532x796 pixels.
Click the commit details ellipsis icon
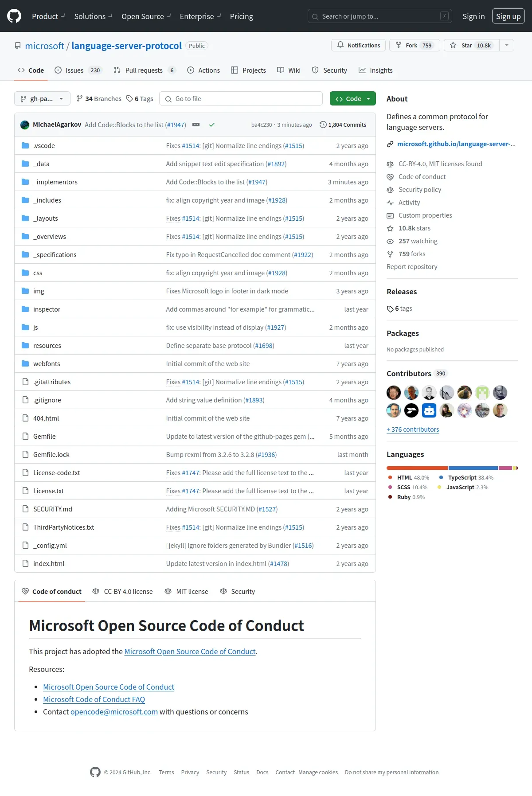[196, 125]
